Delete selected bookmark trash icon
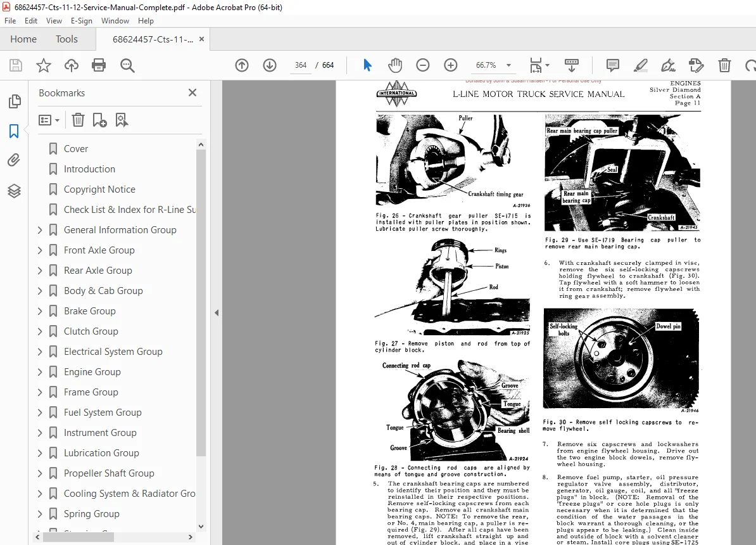756x545 pixels. tap(78, 120)
